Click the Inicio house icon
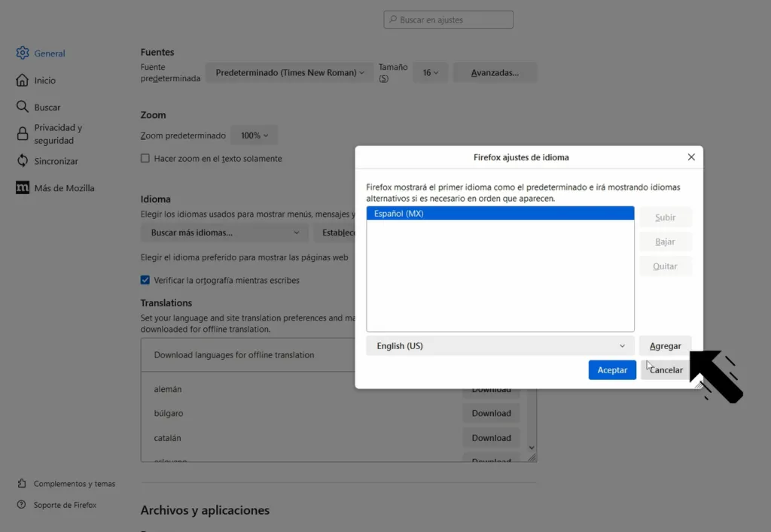Screen dimensions: 771x532 click(22, 80)
